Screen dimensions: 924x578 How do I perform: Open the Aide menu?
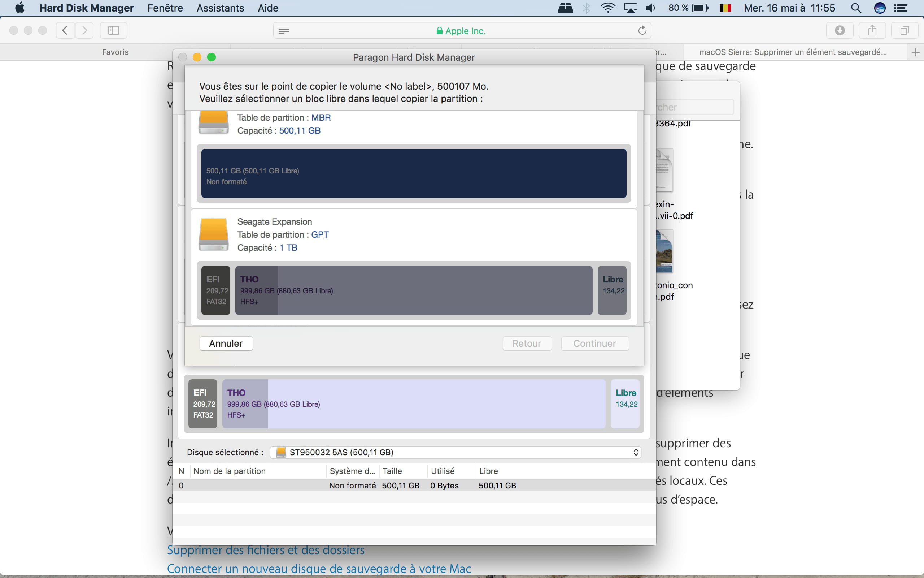[268, 8]
